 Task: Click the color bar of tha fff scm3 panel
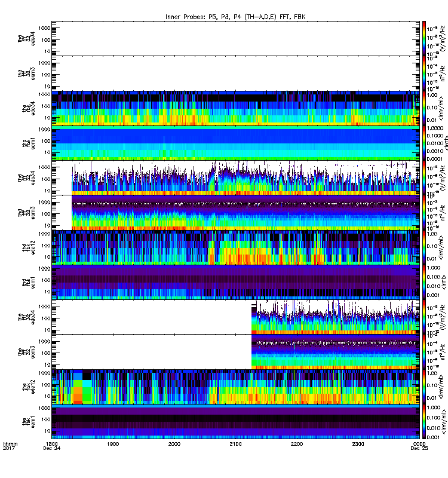tap(424, 73)
